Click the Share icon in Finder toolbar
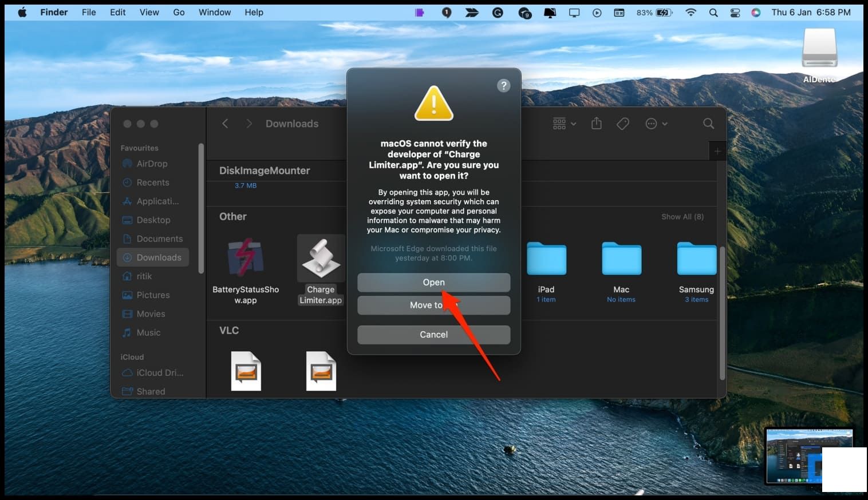 [x=596, y=124]
